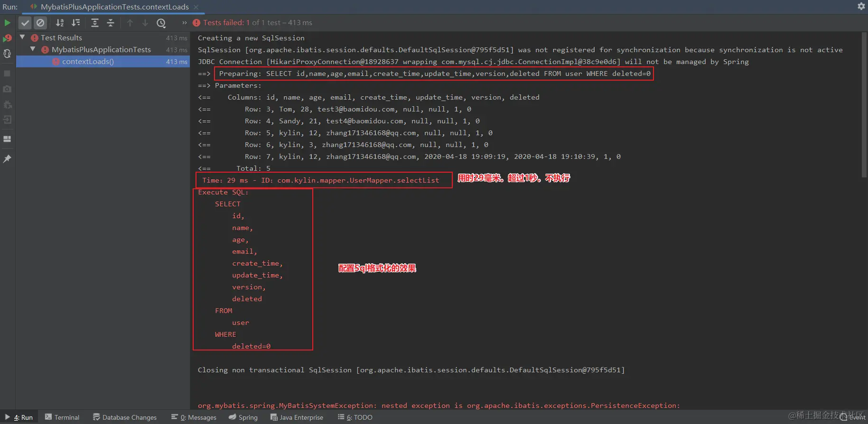Viewport: 868px width, 424px height.
Task: Collapse MybatisPlusApplicationTests tree node
Action: pyautogui.click(x=33, y=49)
